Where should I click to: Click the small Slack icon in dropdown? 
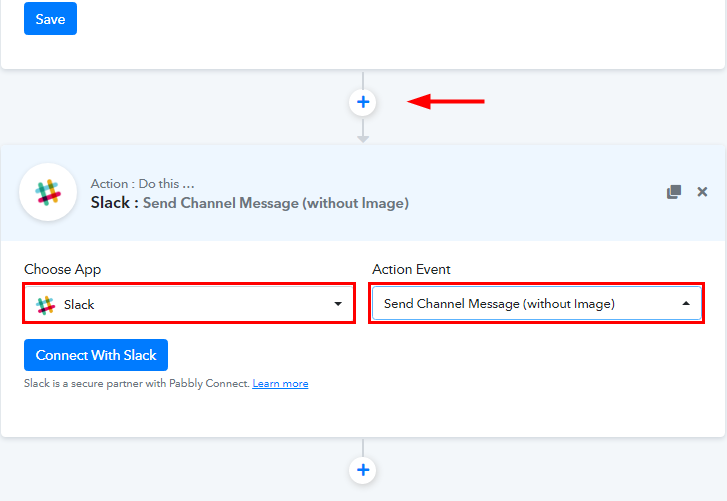pos(45,305)
